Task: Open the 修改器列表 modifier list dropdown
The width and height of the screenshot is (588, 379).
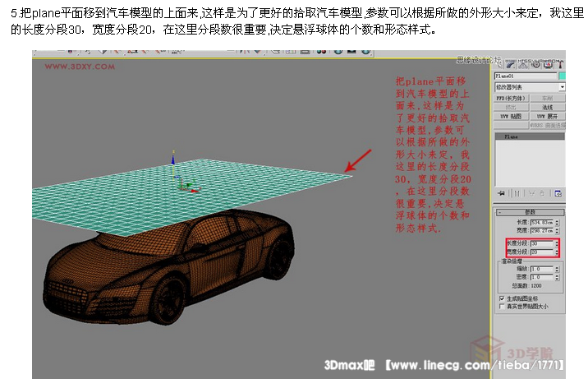Action: (530, 87)
